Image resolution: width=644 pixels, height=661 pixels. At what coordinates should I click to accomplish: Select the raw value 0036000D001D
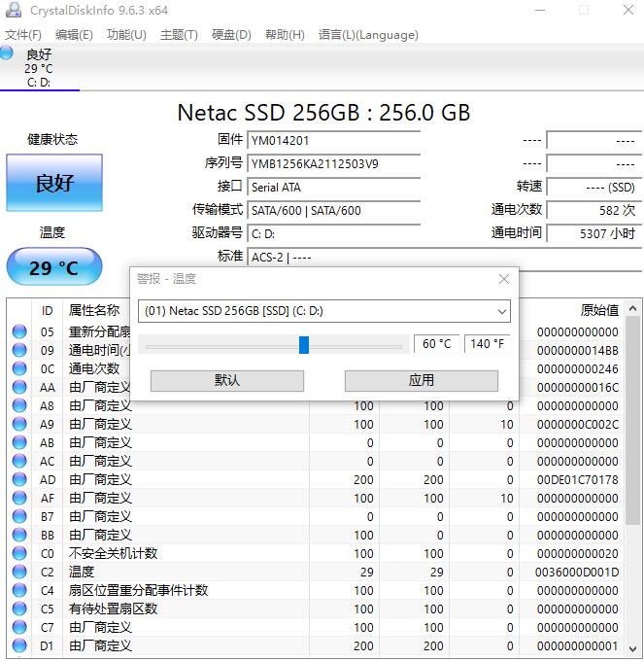pyautogui.click(x=577, y=572)
